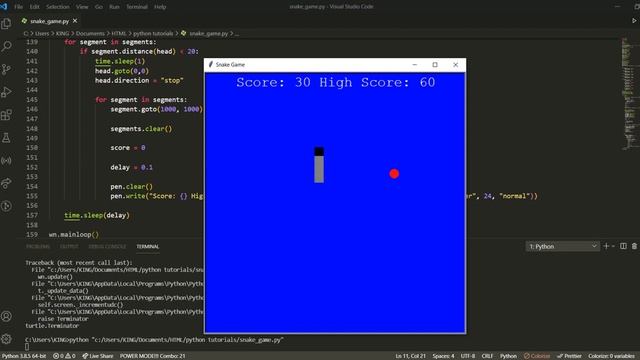
Task: Click the black snake head in Snake Game
Action: (319, 151)
